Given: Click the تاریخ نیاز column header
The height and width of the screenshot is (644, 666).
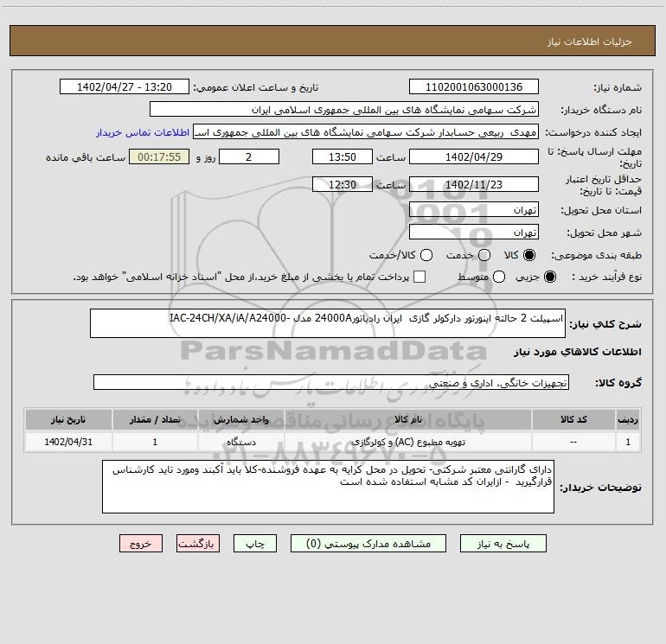Looking at the screenshot, I should 68,419.
